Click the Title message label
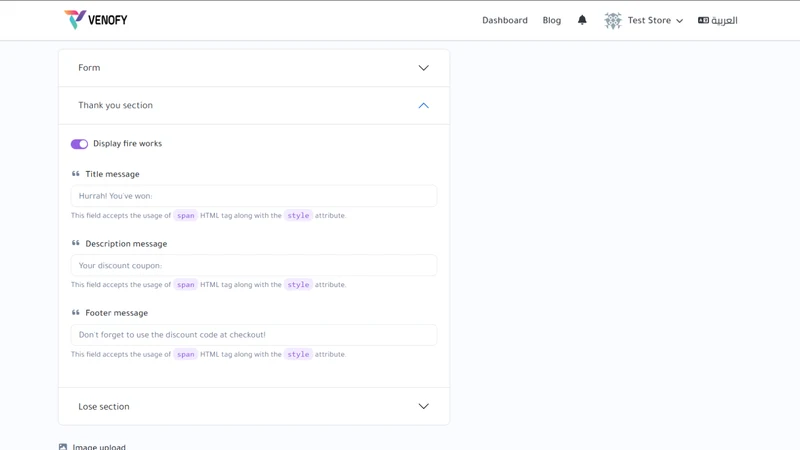The width and height of the screenshot is (800, 450). click(x=112, y=174)
